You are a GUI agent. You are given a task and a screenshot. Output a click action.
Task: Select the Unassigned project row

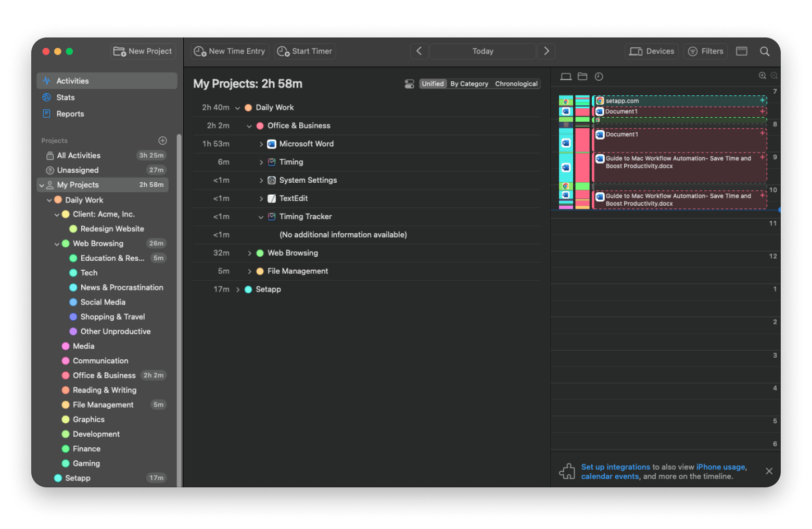tap(103, 170)
